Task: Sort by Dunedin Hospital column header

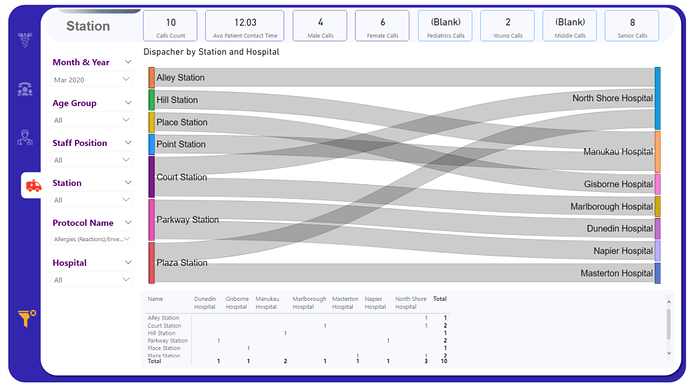Action: point(205,303)
